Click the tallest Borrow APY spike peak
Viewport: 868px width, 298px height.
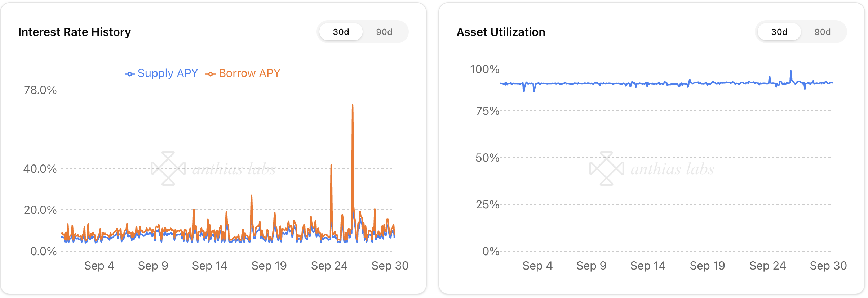(x=353, y=105)
